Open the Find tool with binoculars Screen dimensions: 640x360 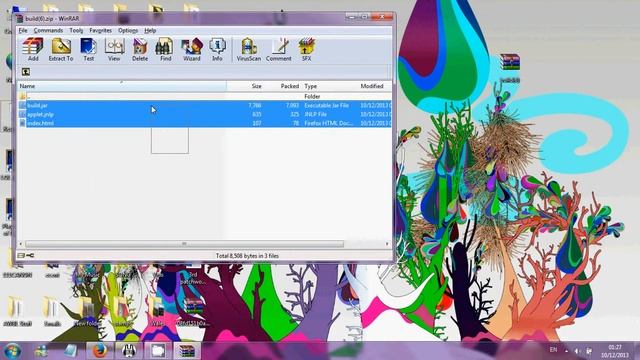point(165,50)
